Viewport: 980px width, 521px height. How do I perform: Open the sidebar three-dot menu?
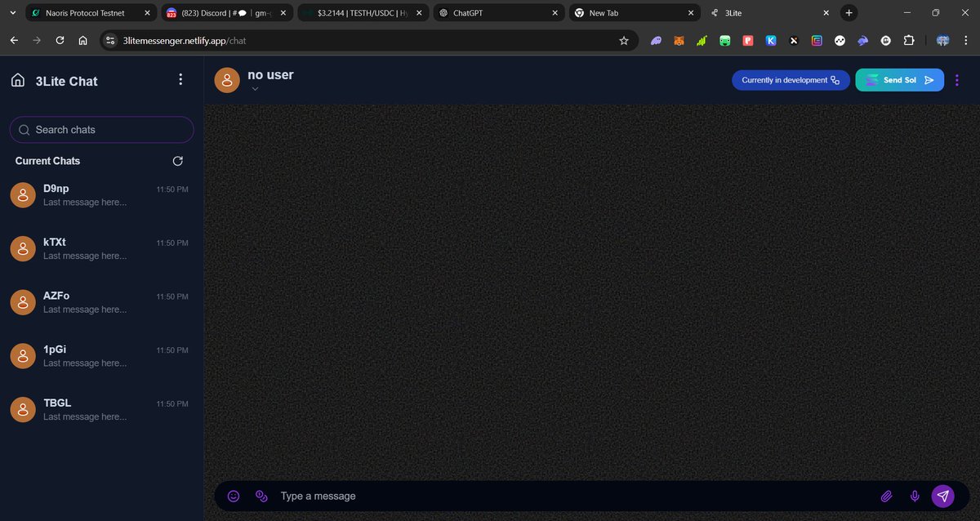point(180,79)
